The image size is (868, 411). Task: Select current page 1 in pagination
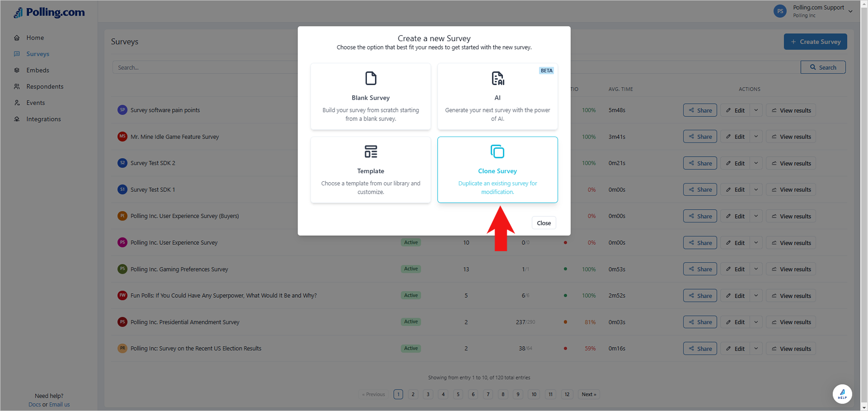point(398,394)
